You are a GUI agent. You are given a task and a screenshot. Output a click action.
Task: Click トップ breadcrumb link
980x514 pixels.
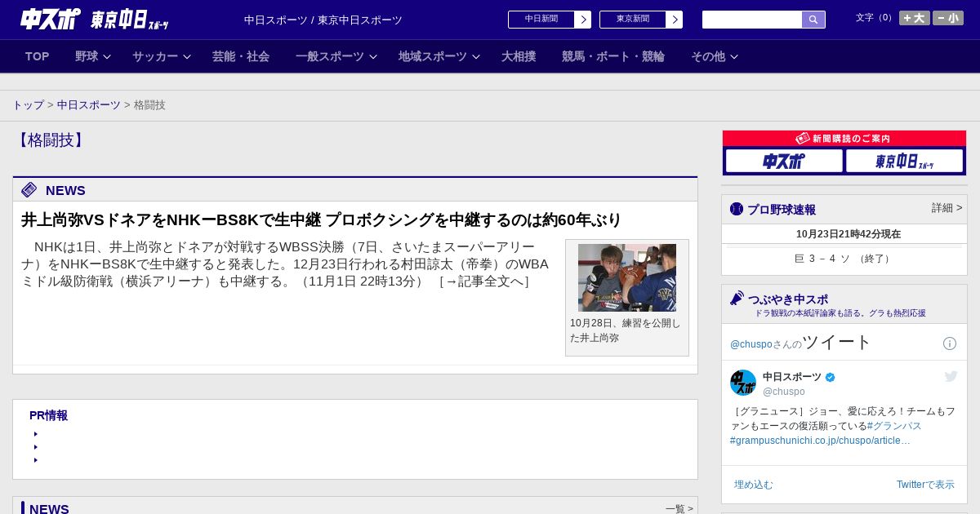pyautogui.click(x=28, y=105)
